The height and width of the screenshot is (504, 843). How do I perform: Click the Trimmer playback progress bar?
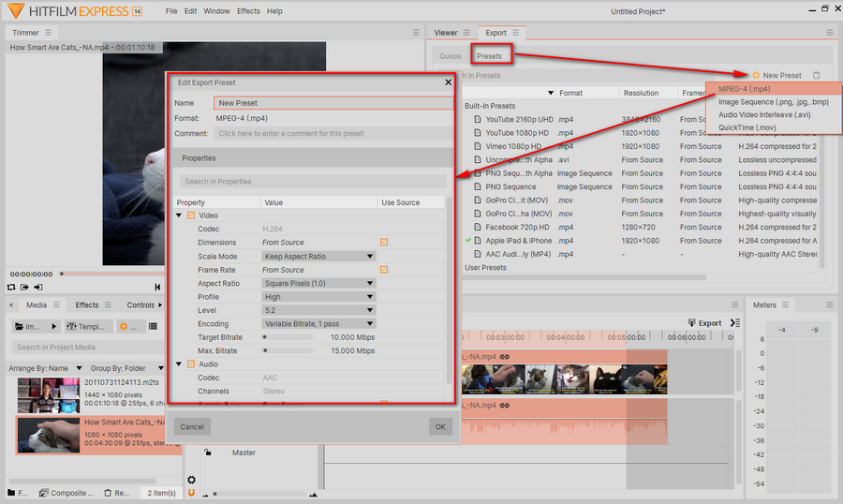(x=111, y=274)
